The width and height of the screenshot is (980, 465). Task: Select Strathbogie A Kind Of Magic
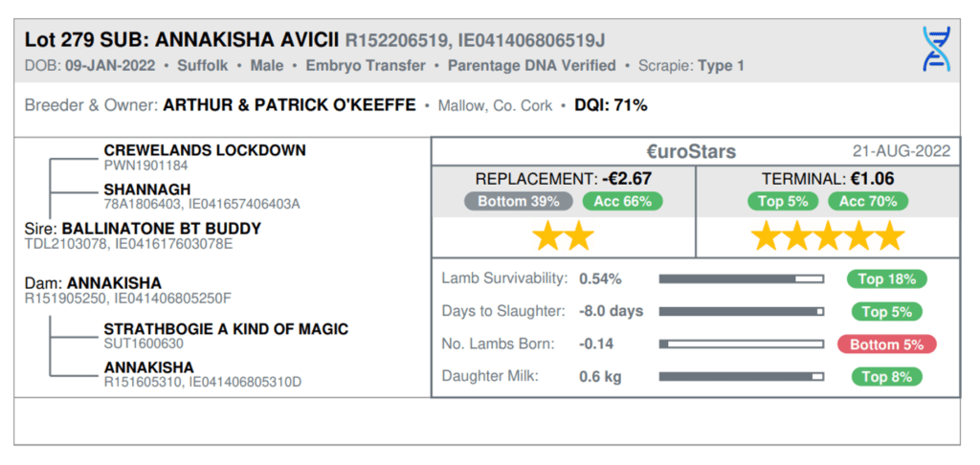point(226,329)
